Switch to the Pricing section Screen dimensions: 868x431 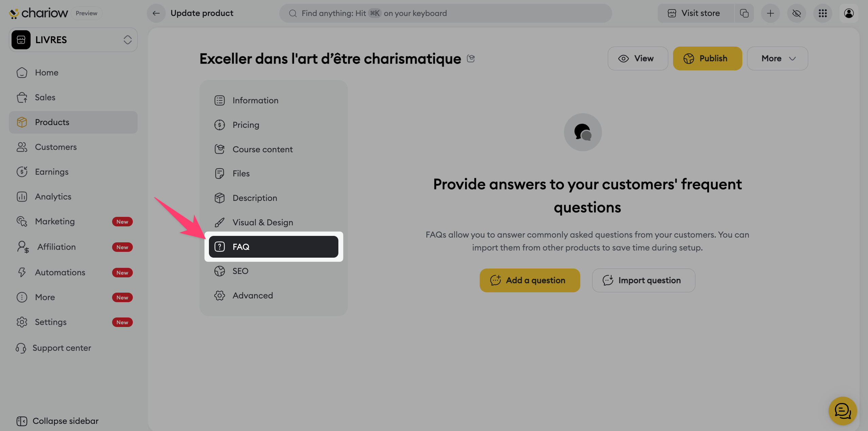tap(246, 125)
